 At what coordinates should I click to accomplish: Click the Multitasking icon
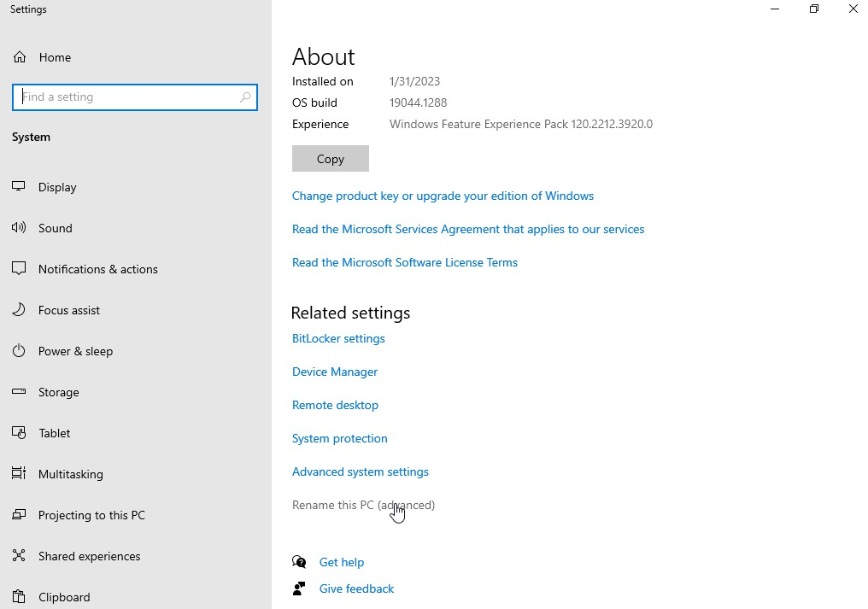(x=18, y=473)
